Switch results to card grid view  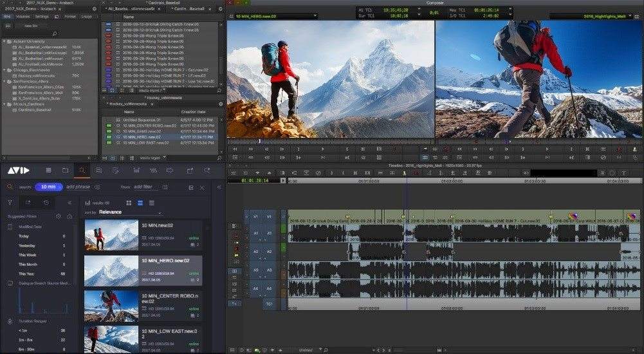pos(129,203)
